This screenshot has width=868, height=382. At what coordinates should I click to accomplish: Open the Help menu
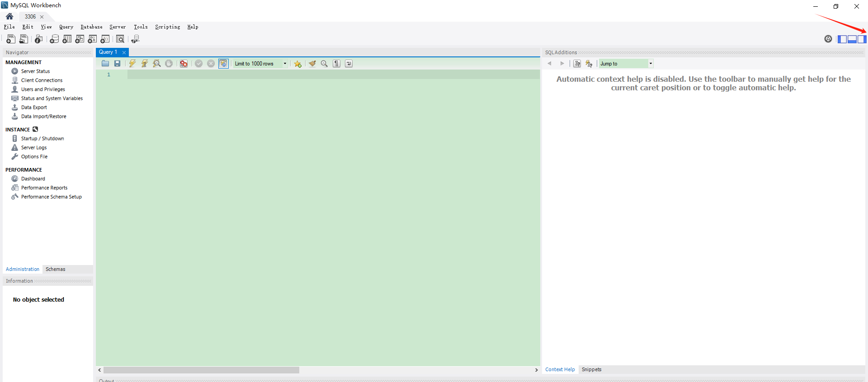point(193,27)
